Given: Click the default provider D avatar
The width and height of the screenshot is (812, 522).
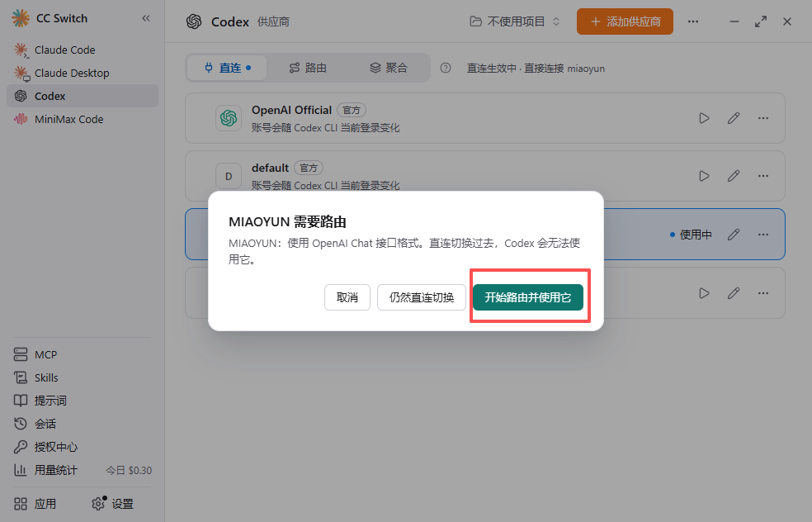Looking at the screenshot, I should coord(229,176).
